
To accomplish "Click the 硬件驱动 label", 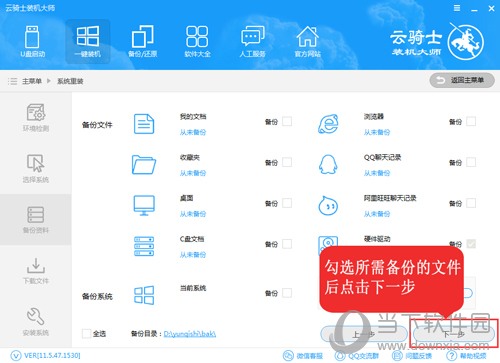I will pos(377,239).
